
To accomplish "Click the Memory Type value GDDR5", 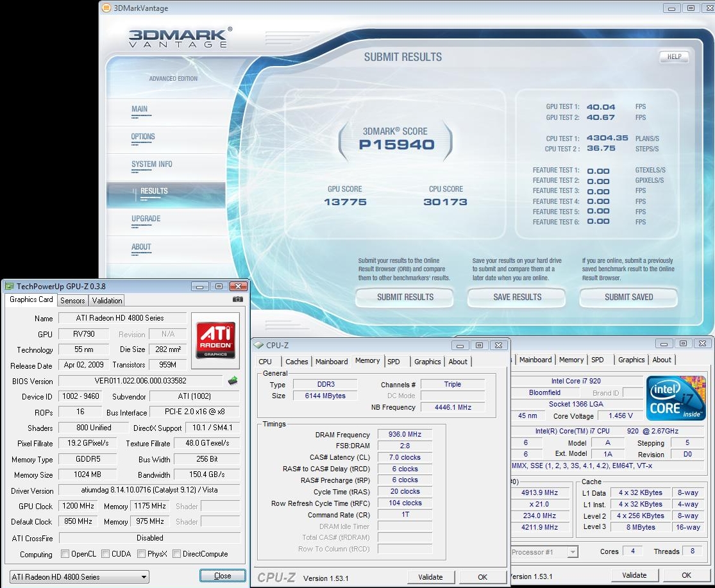I will tap(88, 459).
